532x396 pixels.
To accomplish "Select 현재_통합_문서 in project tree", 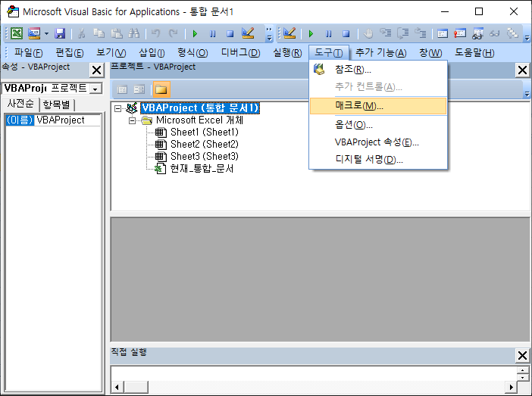I will (x=202, y=169).
